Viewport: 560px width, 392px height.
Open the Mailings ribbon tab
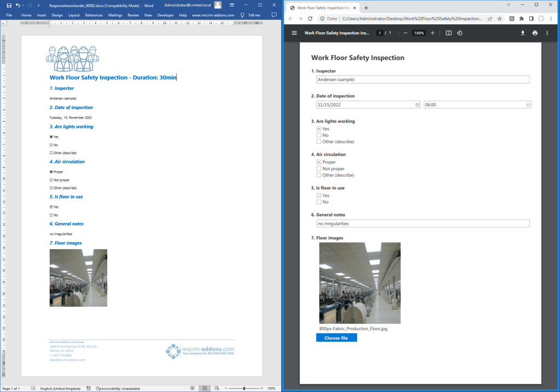(x=115, y=15)
